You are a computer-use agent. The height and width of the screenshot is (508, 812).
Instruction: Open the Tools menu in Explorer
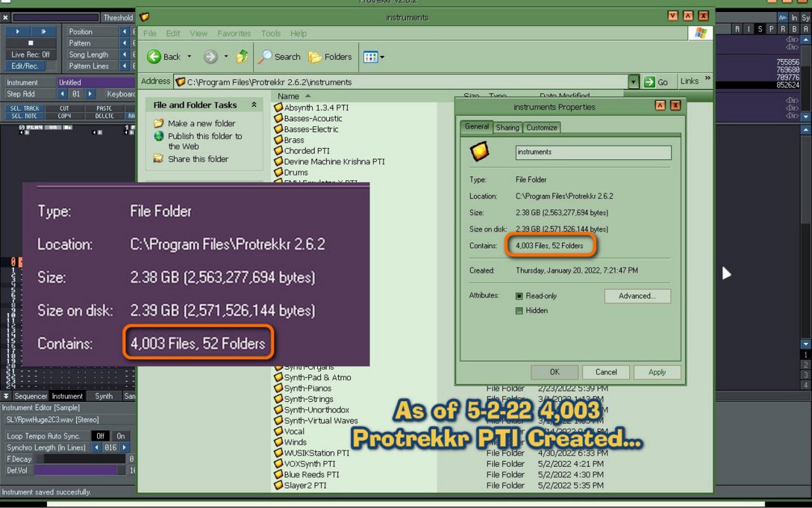271,33
